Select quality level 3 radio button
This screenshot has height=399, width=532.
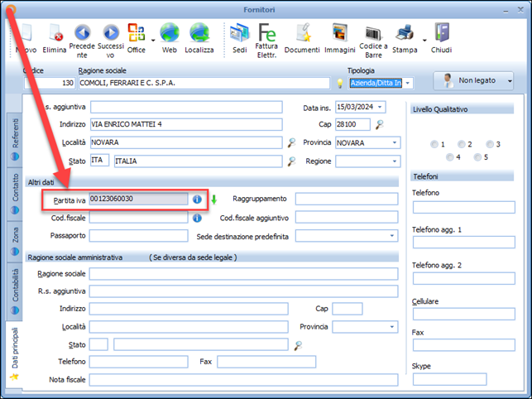tap(490, 144)
